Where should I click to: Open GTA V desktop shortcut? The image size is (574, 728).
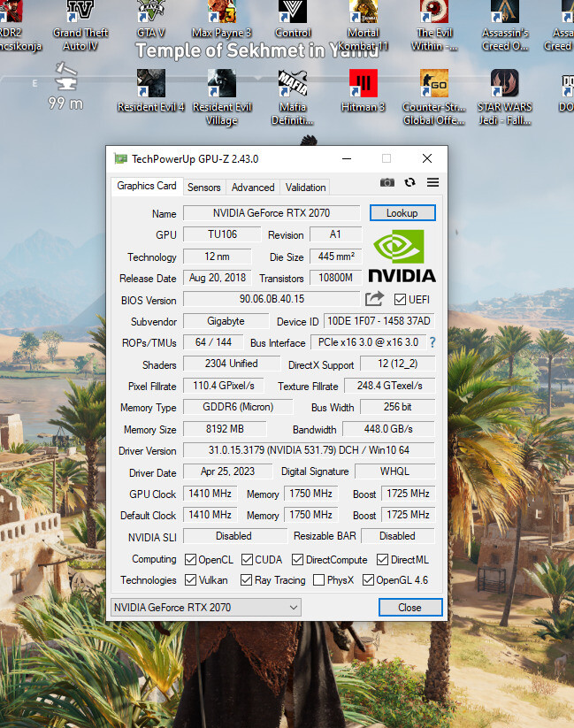[151, 19]
